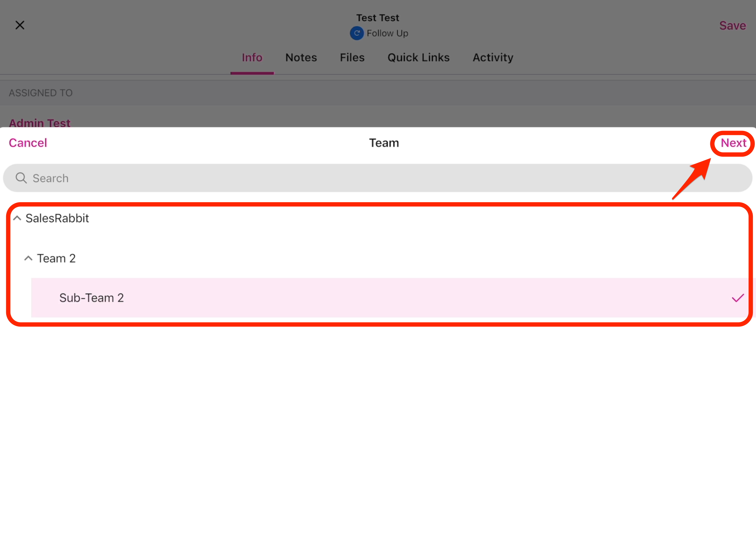The width and height of the screenshot is (756, 552).
Task: Click into the Search field
Action: pyautogui.click(x=377, y=178)
